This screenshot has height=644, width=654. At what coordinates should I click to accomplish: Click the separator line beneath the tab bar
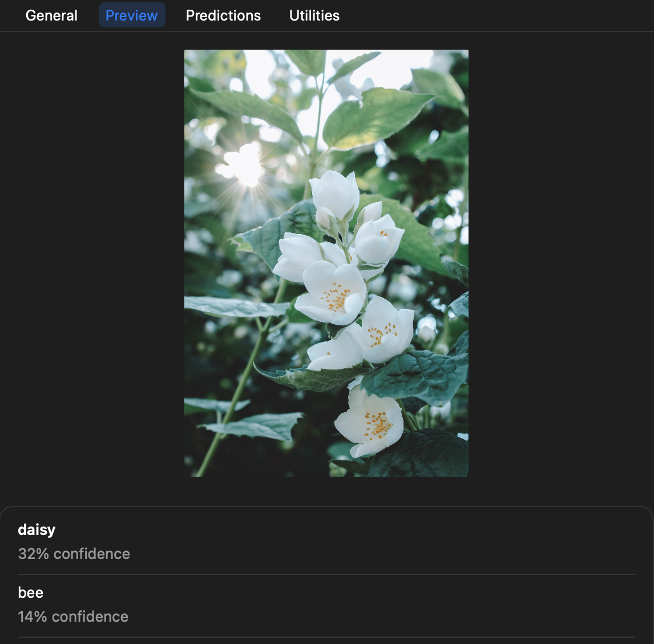click(327, 31)
